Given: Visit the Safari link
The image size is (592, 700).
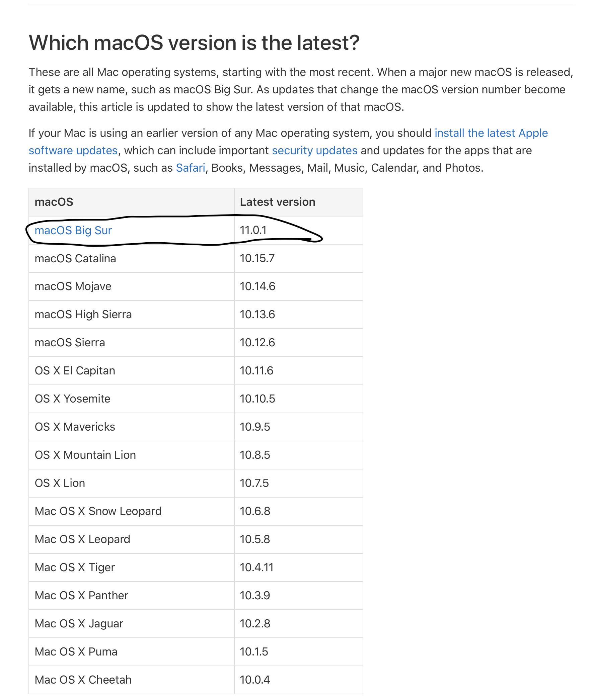Looking at the screenshot, I should pyautogui.click(x=190, y=168).
